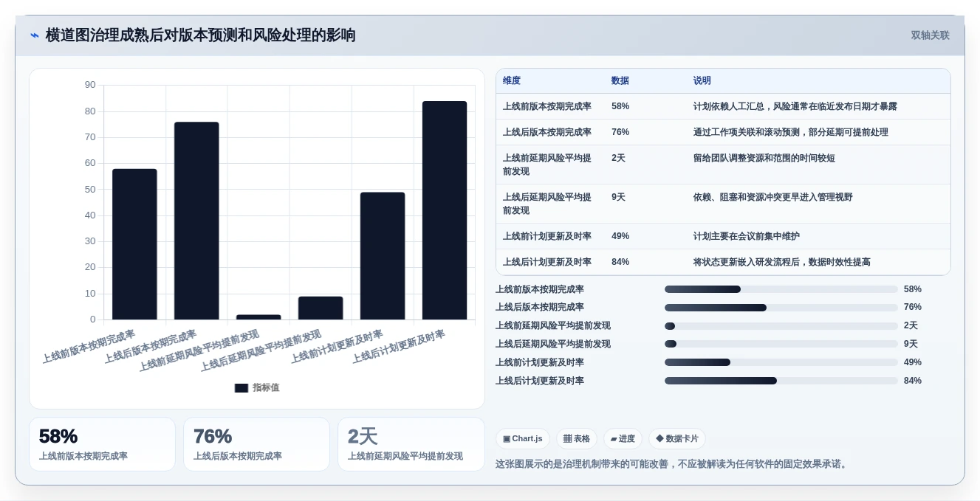Click table cell 上线后计划更新及时率
Viewport: 980px width, 501px height.
pos(547,262)
